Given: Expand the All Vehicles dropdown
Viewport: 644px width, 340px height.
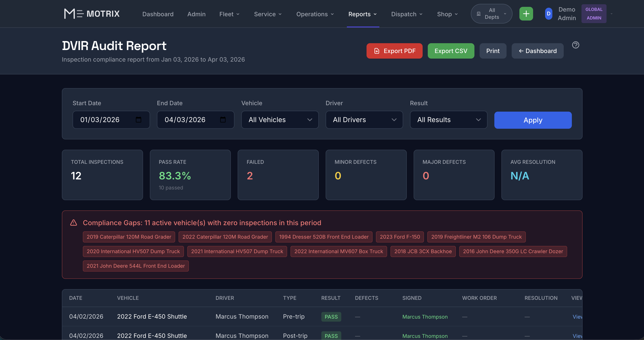Looking at the screenshot, I should click(x=280, y=120).
